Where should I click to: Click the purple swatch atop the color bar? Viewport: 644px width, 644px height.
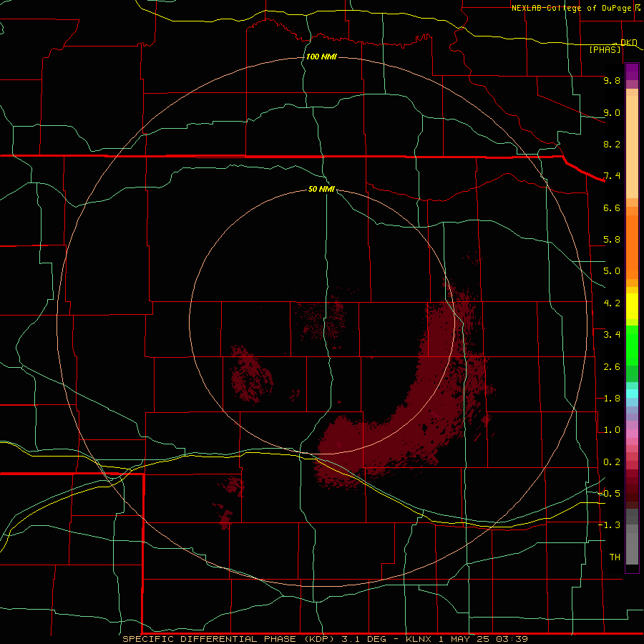[x=632, y=72]
